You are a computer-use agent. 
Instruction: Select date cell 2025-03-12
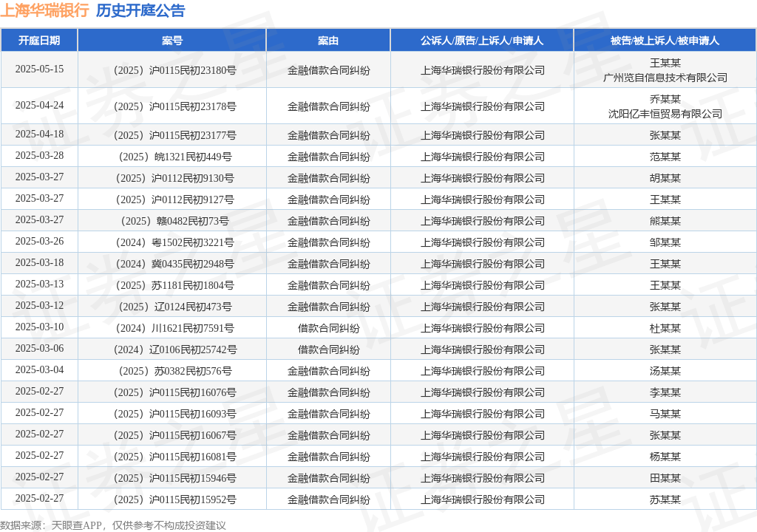39,306
